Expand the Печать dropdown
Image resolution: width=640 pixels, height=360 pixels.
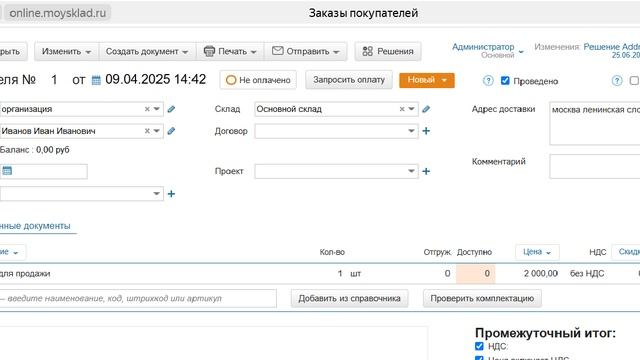click(253, 52)
